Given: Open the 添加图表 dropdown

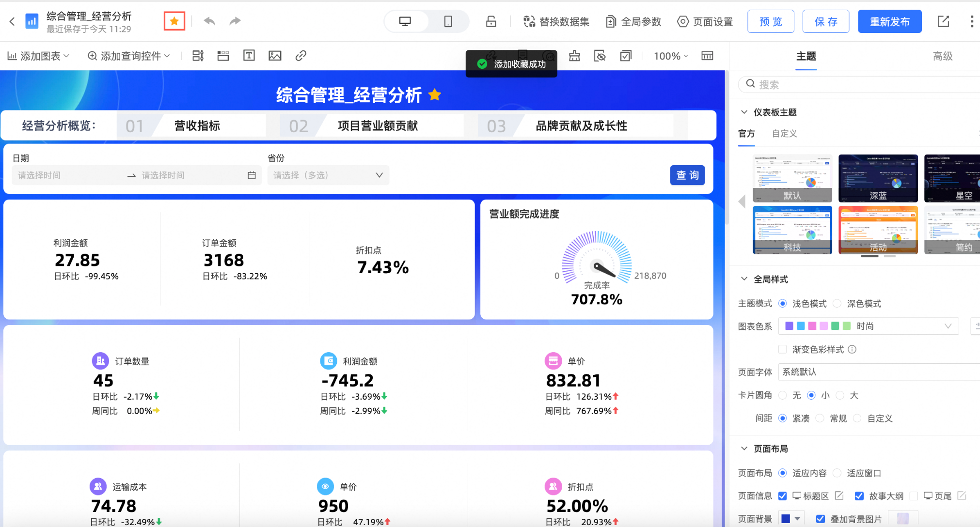Looking at the screenshot, I should point(39,56).
